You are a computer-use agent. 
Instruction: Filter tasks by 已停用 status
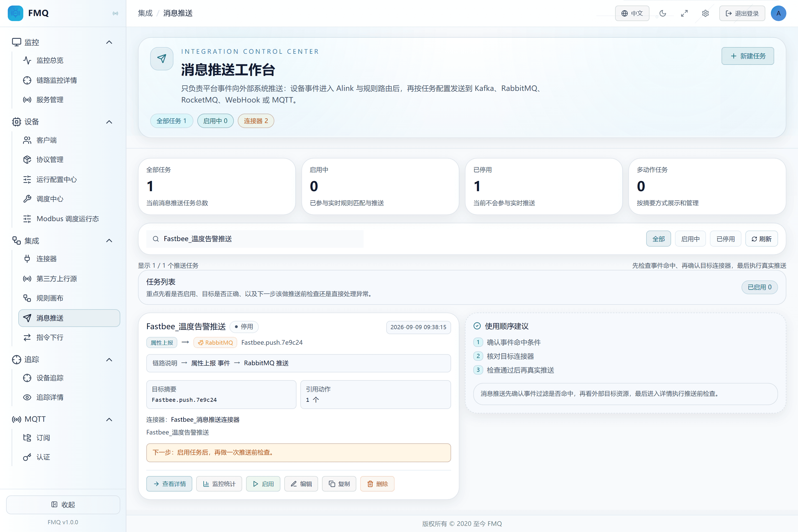click(x=725, y=239)
